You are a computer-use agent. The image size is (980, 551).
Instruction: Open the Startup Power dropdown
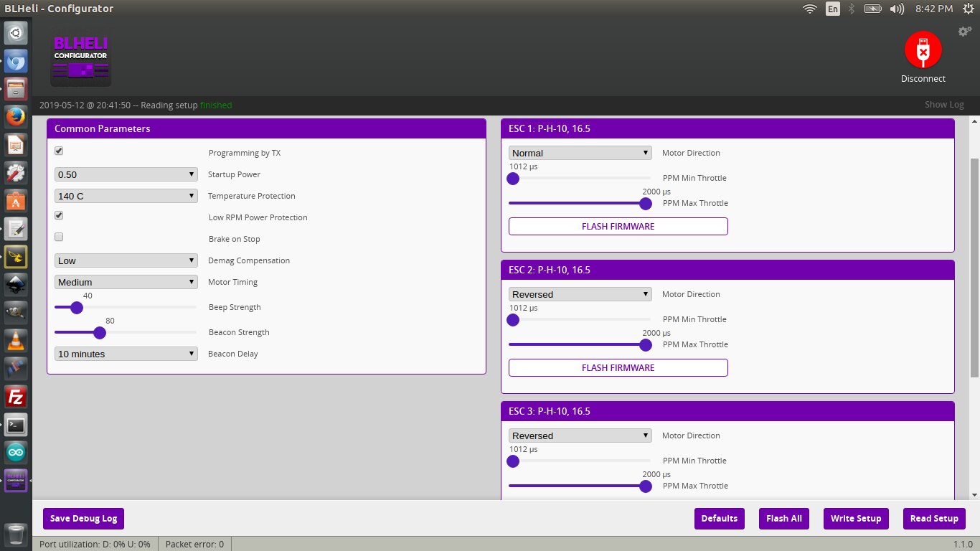[126, 174]
